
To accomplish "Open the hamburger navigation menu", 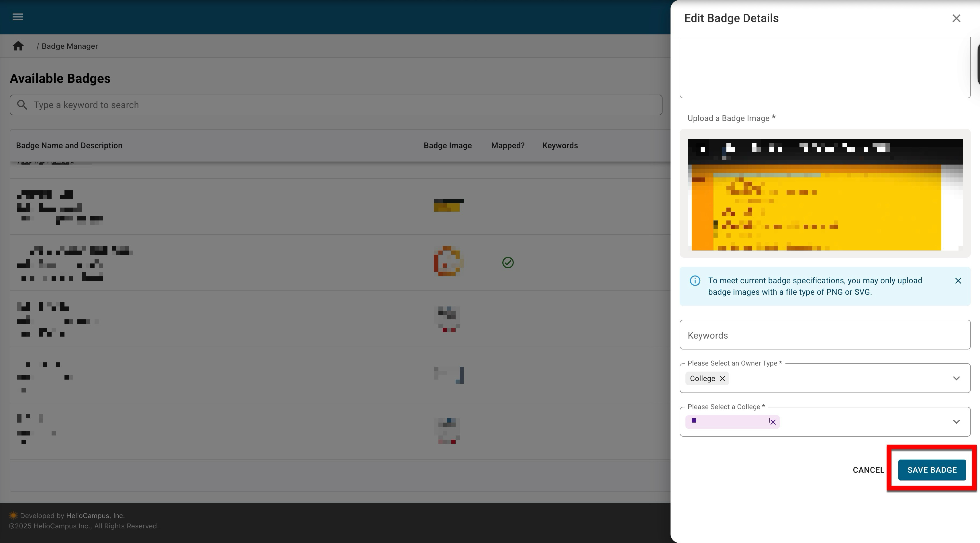I will point(17,17).
